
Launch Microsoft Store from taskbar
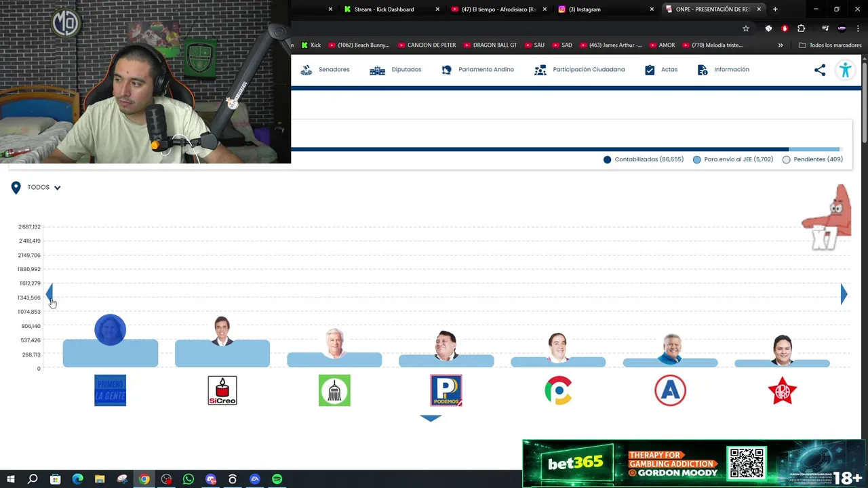point(55,479)
